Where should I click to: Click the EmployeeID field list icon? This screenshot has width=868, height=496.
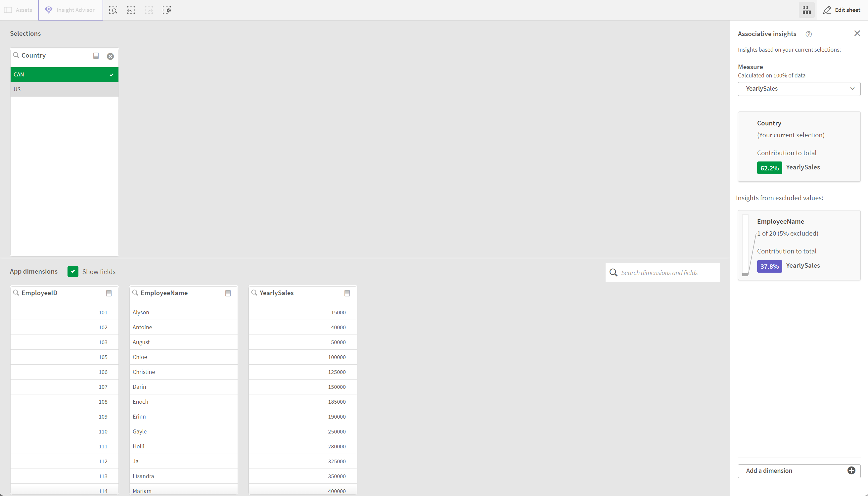click(109, 293)
